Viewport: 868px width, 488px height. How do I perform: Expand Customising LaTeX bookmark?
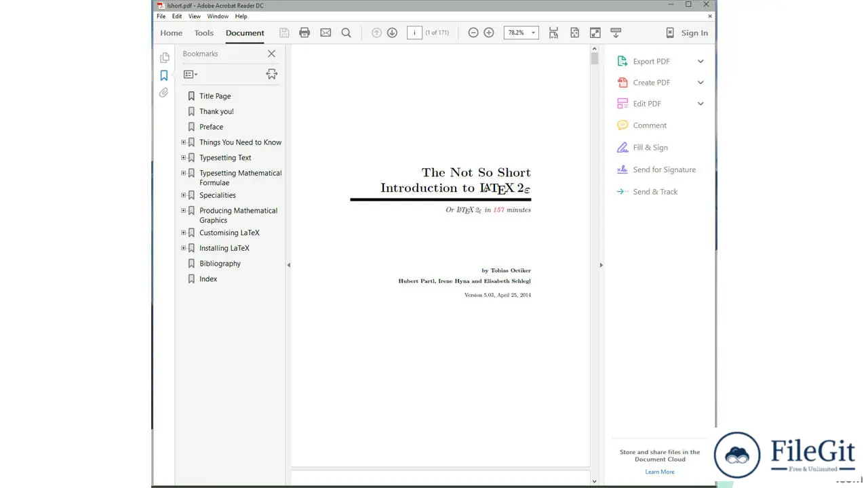click(x=183, y=232)
